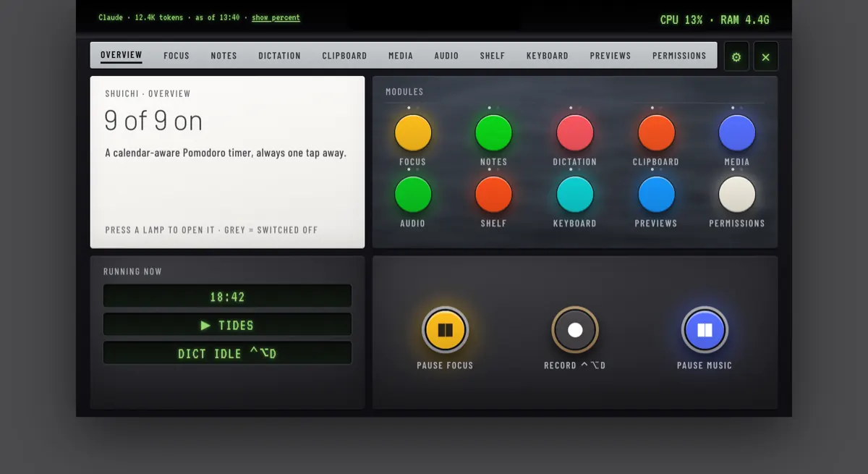The height and width of the screenshot is (474, 868).
Task: Switch to the Previews tab
Action: click(x=610, y=56)
